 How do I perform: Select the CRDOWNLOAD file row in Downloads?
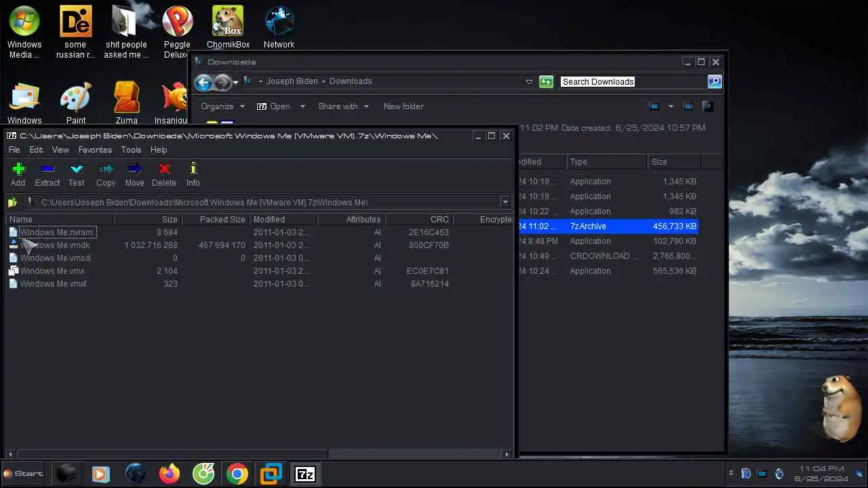[608, 256]
